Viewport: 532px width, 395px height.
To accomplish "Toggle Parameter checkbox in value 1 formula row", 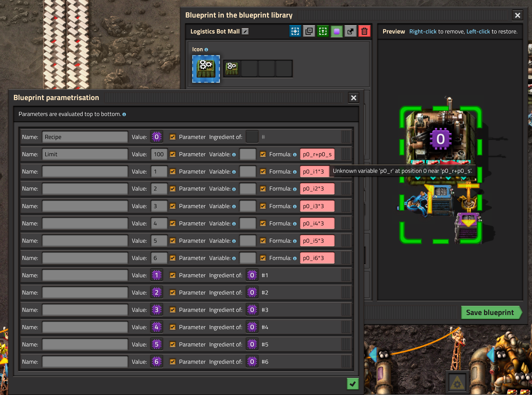I will coord(173,171).
